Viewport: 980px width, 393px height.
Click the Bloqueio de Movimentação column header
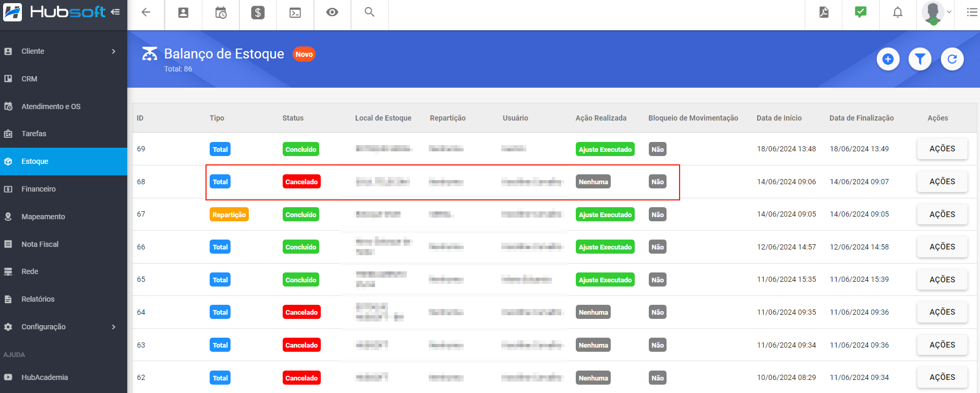pos(693,118)
